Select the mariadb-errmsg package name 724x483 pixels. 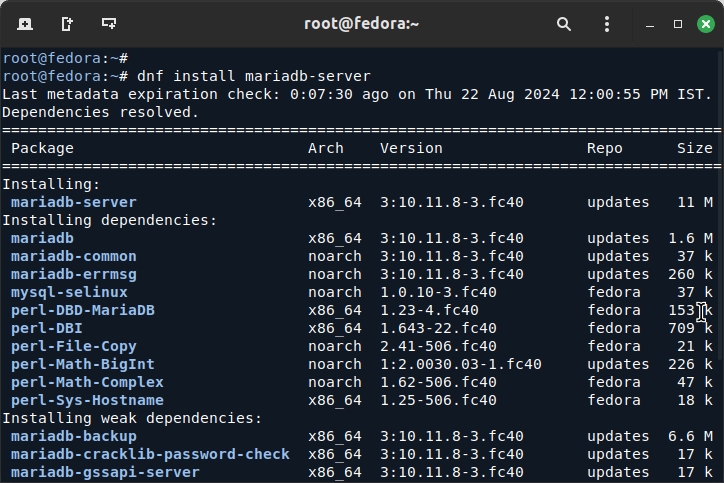coord(74,274)
